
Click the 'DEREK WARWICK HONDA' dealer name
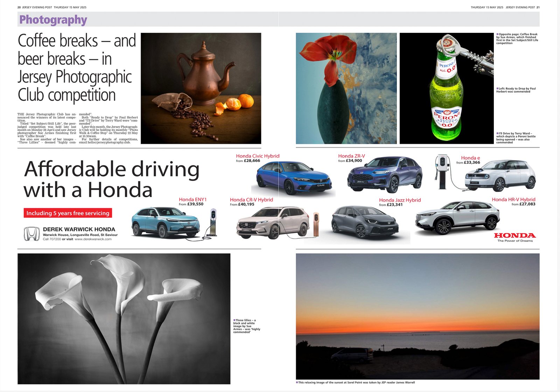79,230
